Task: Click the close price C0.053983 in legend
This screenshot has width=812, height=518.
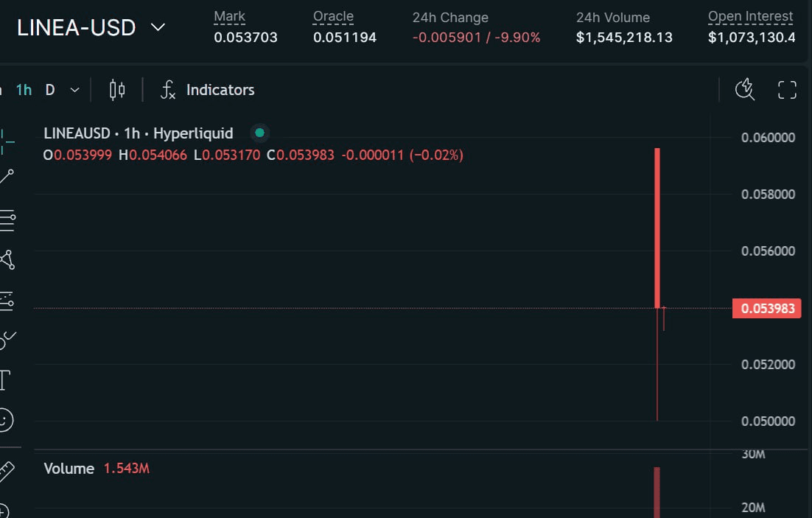Action: coord(301,155)
